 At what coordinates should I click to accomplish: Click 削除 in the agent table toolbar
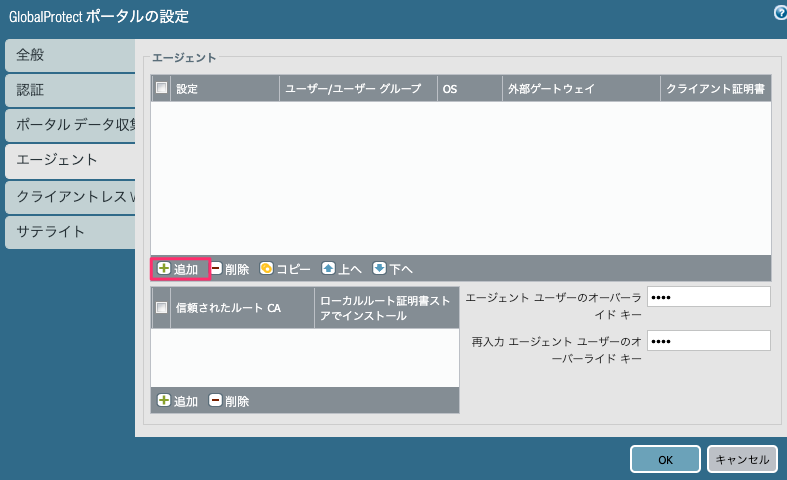tap(230, 269)
